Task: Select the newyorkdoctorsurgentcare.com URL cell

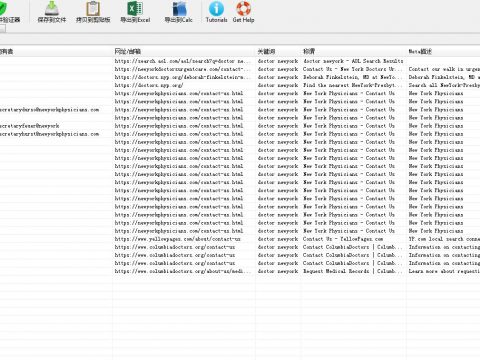Action: coord(182,69)
